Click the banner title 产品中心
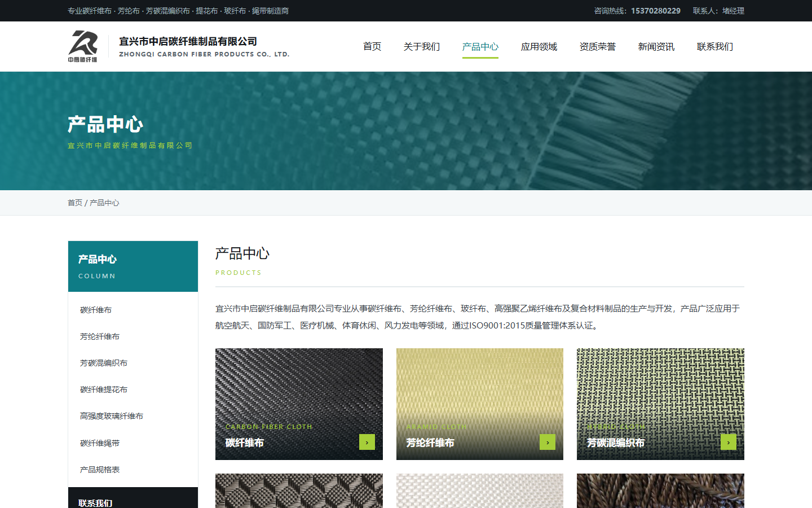Screen dimensions: 812x508 click(x=105, y=124)
